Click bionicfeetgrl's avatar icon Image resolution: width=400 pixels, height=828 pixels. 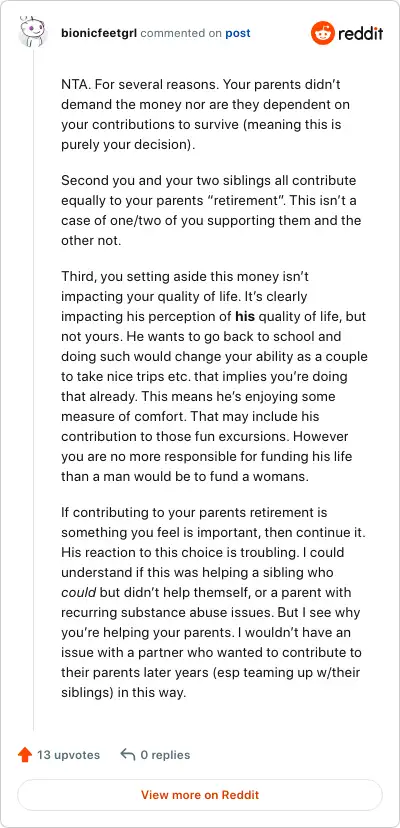(x=33, y=33)
